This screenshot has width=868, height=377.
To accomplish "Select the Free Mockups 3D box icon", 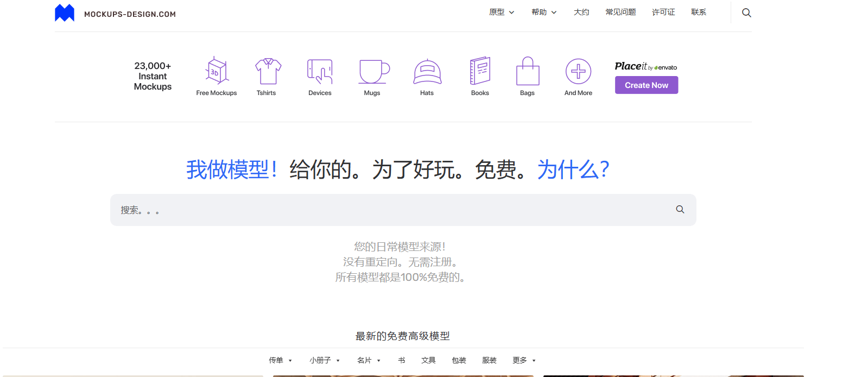I will 217,71.
